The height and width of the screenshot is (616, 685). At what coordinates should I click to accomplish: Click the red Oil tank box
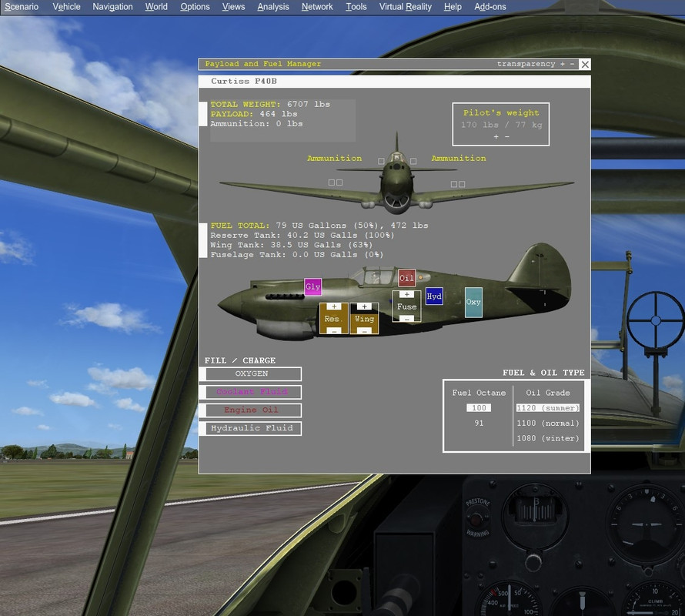[406, 278]
